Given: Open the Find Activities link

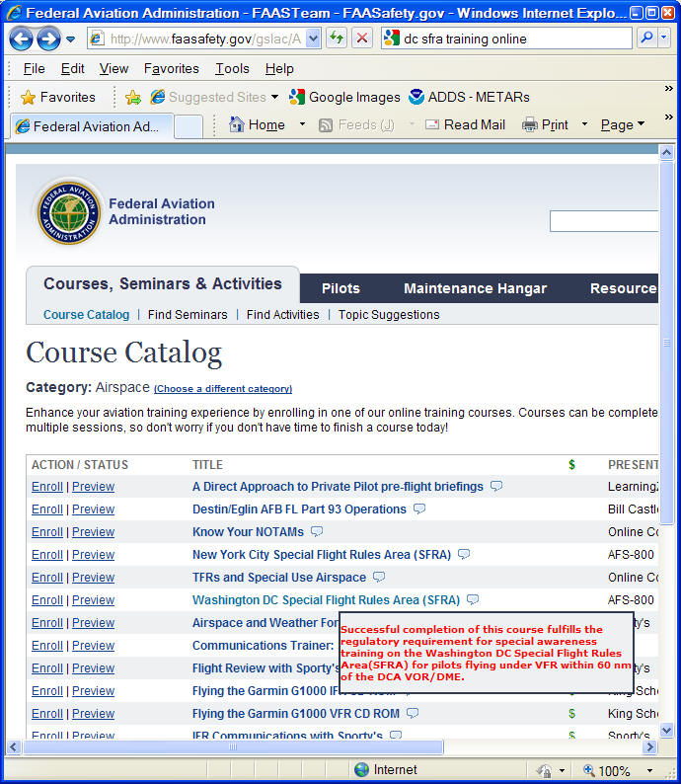Looking at the screenshot, I should [x=283, y=315].
